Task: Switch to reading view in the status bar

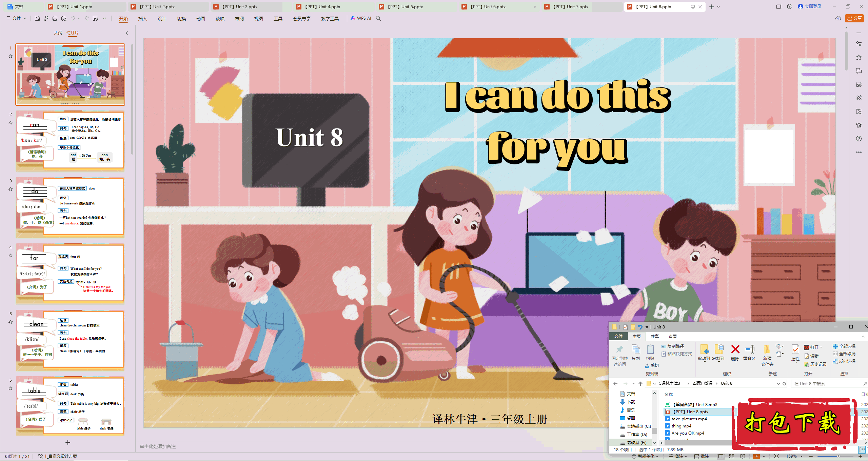Action: pos(743,456)
